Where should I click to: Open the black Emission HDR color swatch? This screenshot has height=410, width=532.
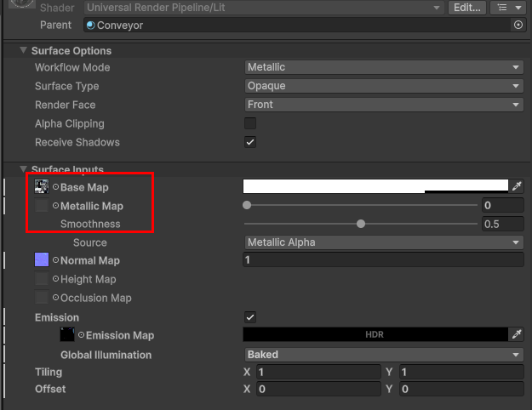(x=375, y=334)
